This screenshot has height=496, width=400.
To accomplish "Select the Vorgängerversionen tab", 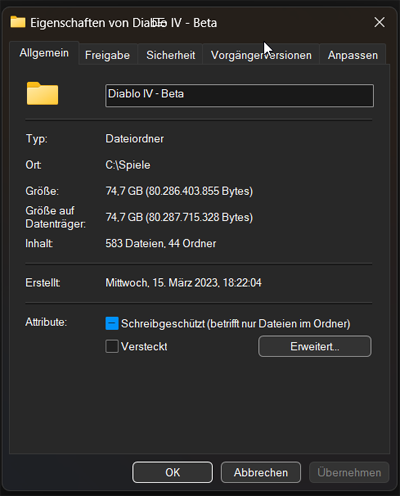I will (x=261, y=55).
